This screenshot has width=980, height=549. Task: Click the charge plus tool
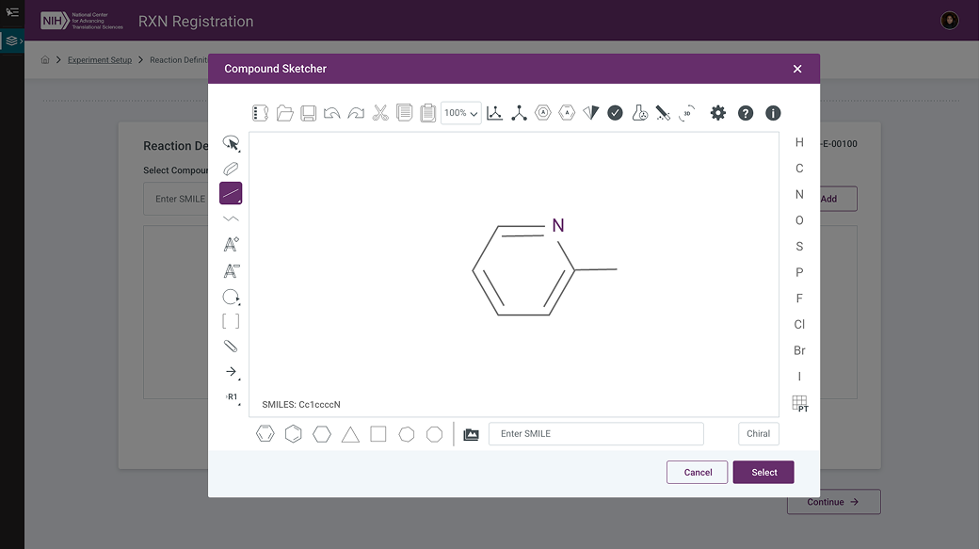pos(231,245)
